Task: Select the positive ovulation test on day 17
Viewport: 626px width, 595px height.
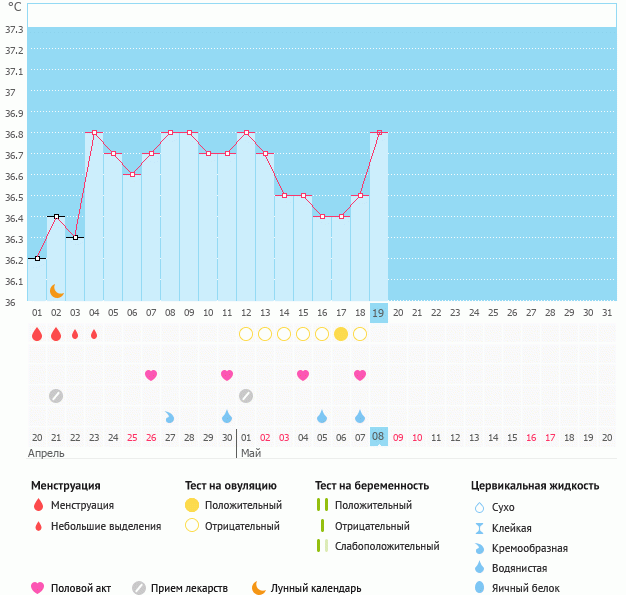Action: [x=341, y=334]
